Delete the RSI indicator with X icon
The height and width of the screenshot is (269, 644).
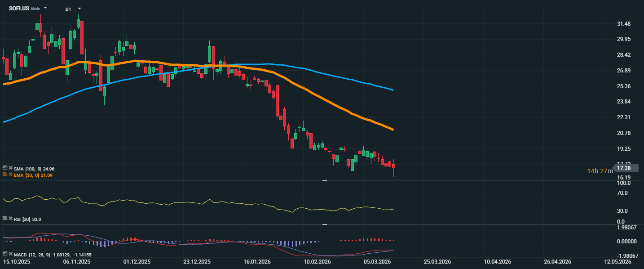click(10, 219)
